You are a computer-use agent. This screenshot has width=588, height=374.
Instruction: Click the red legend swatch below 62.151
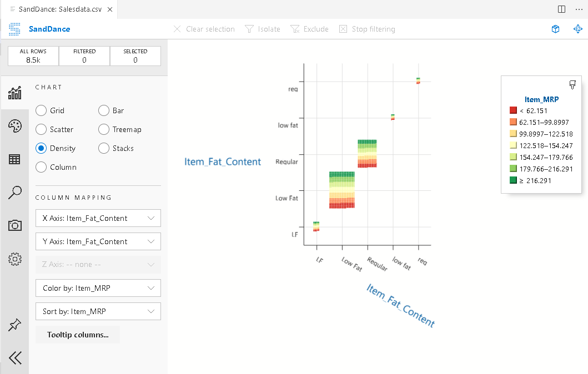pyautogui.click(x=513, y=111)
